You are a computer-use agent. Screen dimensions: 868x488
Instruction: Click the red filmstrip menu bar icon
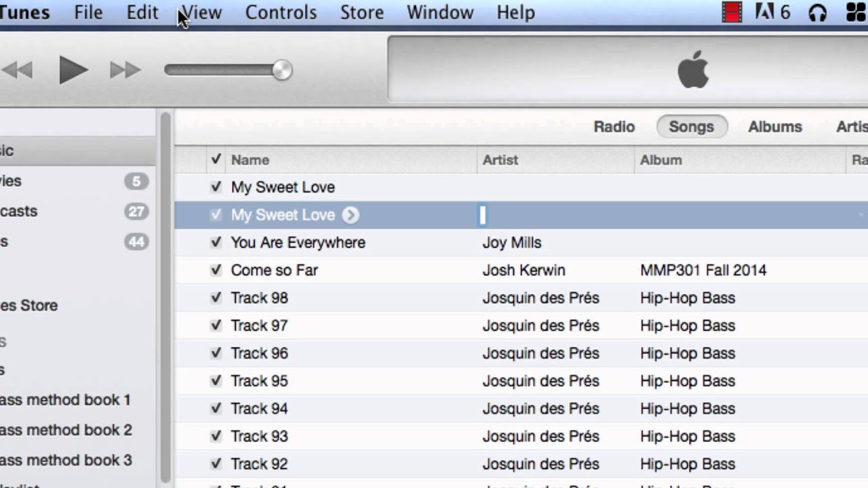pyautogui.click(x=732, y=12)
